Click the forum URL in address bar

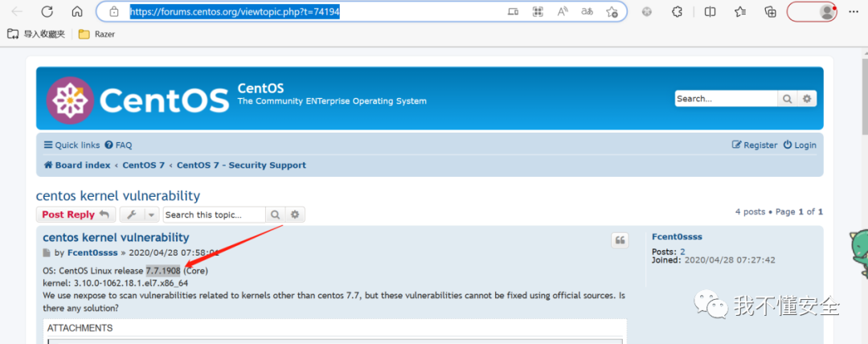(235, 11)
